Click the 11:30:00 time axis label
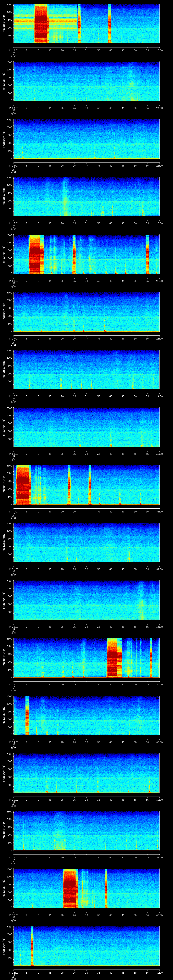 [13, 511]
